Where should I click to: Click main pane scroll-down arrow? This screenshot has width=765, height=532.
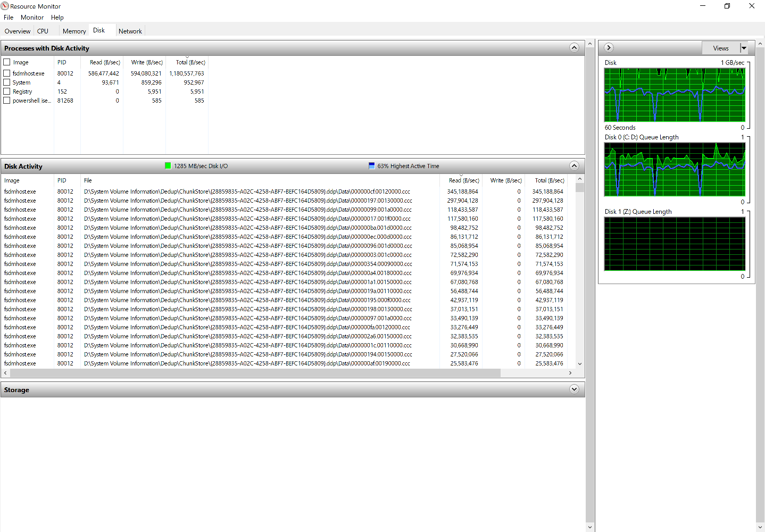590,527
